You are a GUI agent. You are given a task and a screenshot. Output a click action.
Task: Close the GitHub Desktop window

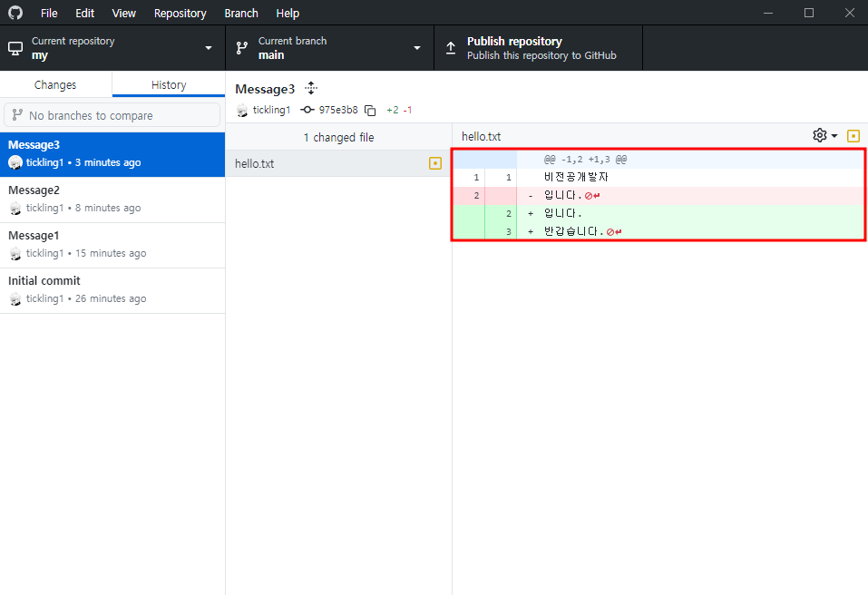click(850, 13)
